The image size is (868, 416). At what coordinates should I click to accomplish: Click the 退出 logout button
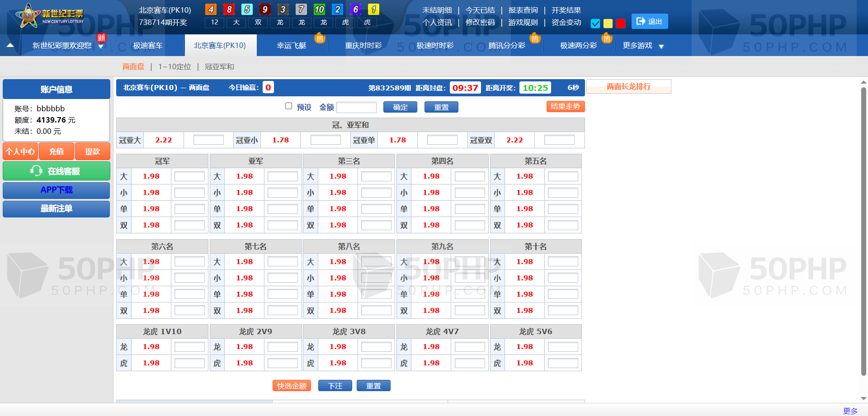pyautogui.click(x=649, y=21)
